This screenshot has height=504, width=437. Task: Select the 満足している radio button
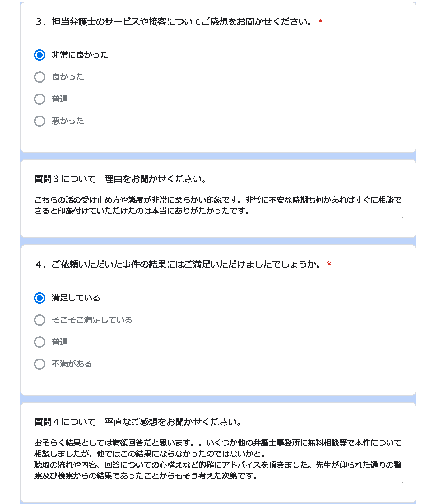pyautogui.click(x=40, y=298)
